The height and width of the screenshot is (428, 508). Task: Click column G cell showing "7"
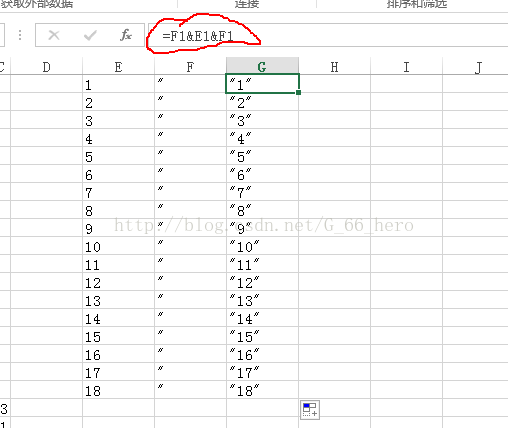point(262,192)
